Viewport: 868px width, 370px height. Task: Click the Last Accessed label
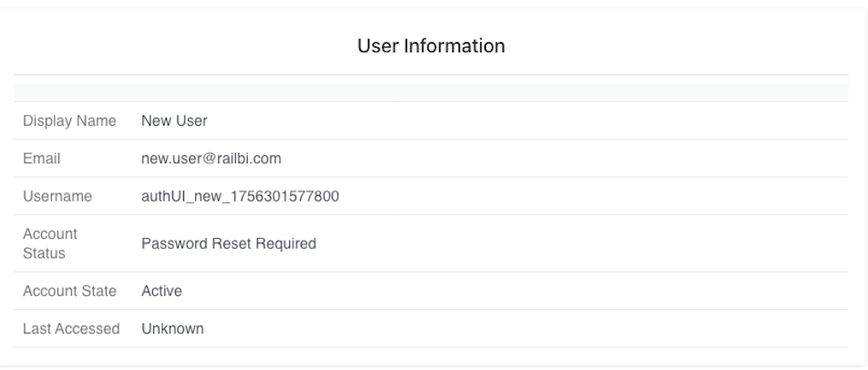(71, 328)
